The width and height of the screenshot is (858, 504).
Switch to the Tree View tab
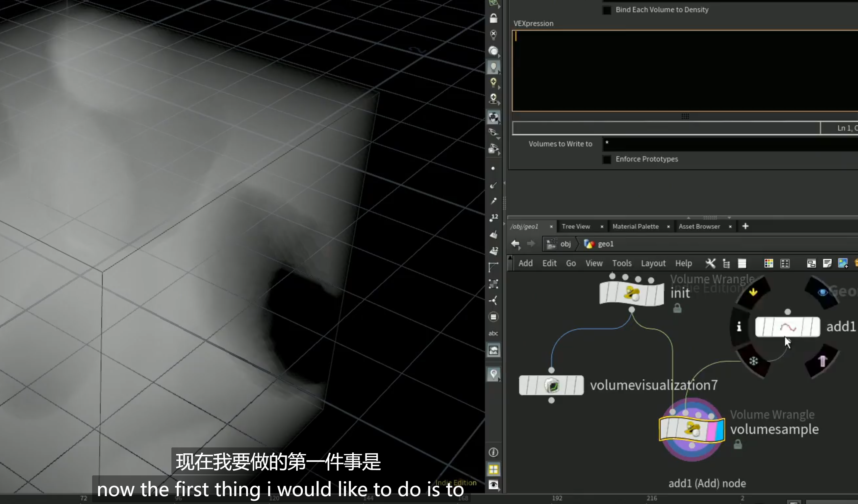click(x=576, y=226)
